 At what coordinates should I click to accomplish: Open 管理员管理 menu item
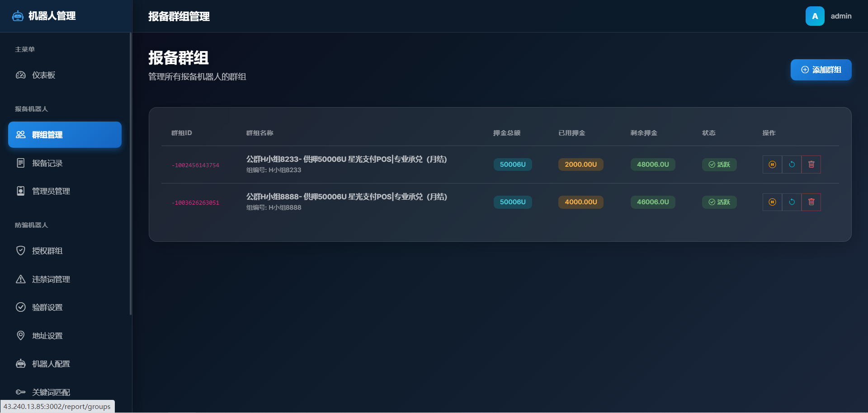click(x=51, y=191)
